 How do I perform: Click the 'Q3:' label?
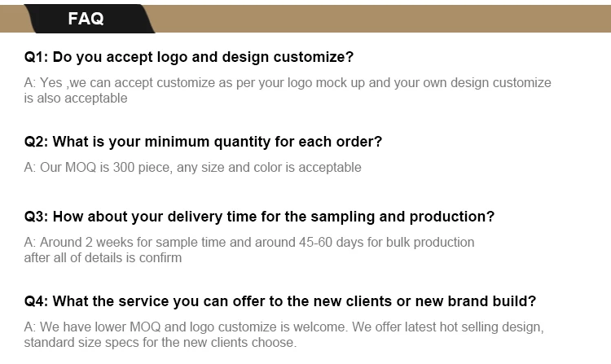37,217
